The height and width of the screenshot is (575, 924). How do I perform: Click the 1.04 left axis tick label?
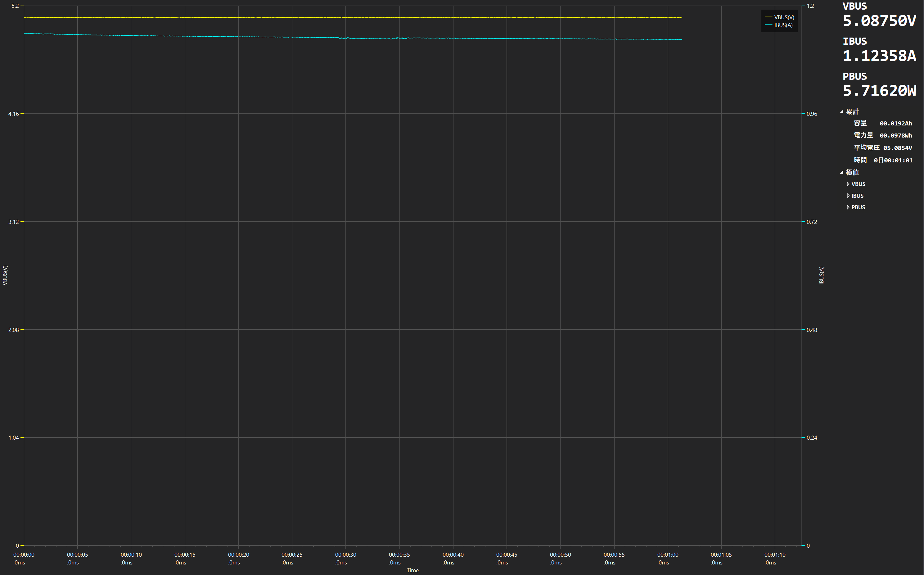(x=14, y=438)
